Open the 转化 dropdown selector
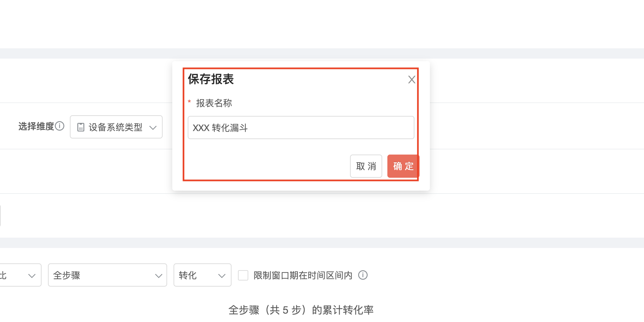This screenshot has width=644, height=322. (203, 275)
